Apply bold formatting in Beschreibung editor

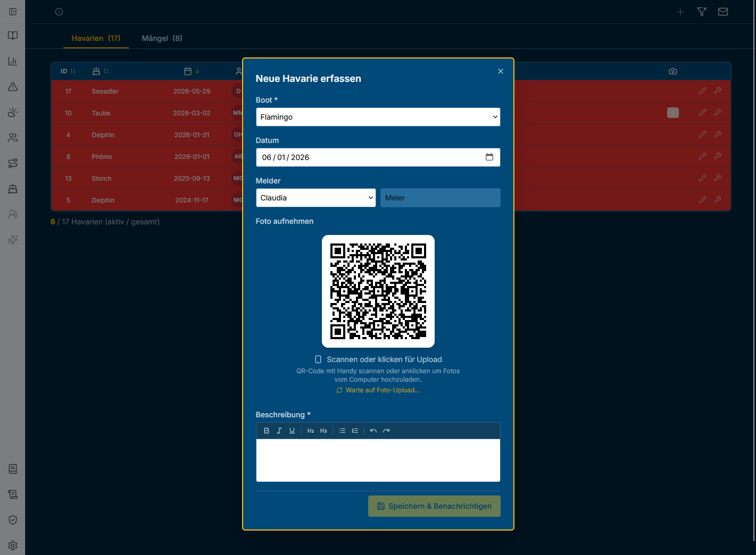click(267, 431)
